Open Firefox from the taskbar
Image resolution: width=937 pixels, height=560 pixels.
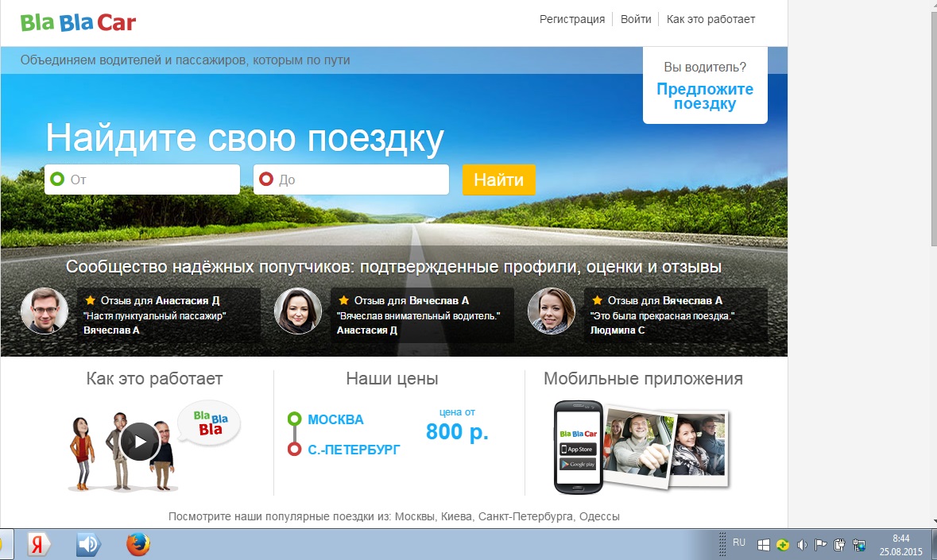[138, 544]
